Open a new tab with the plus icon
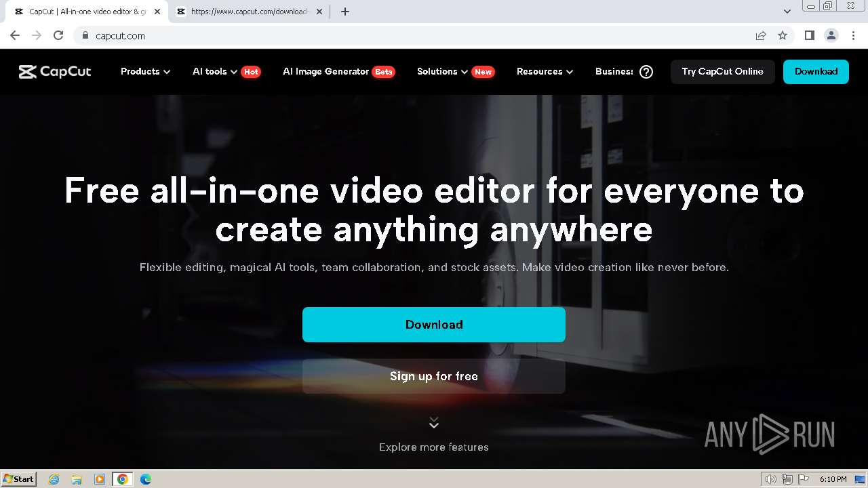 [345, 12]
